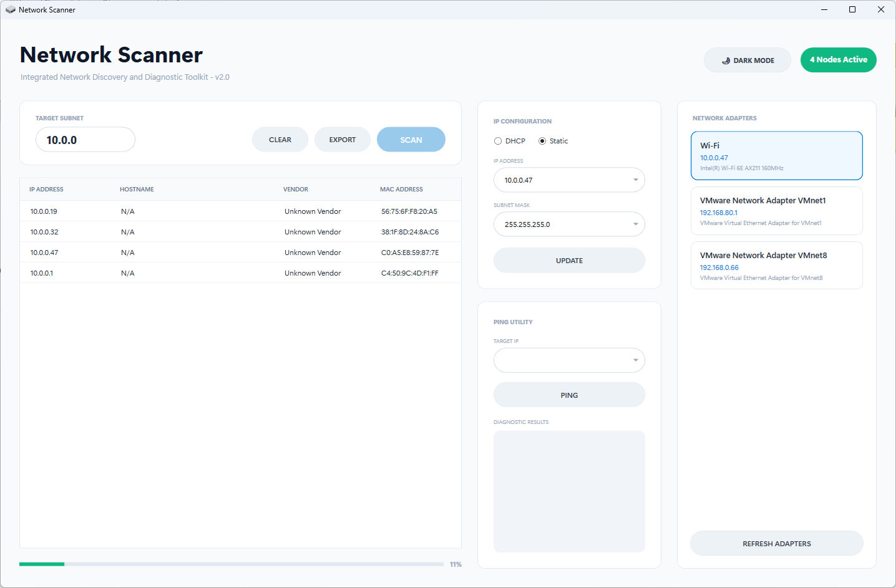The image size is (896, 588).
Task: Click the EXPORT button
Action: [x=343, y=140]
